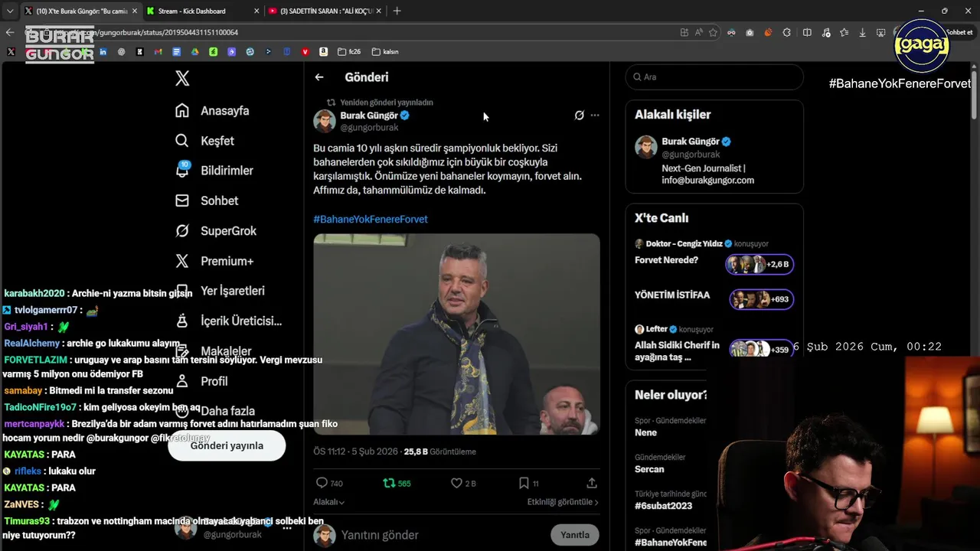Image resolution: width=980 pixels, height=551 pixels.
Task: Click the Yanıtla button
Action: point(575,535)
